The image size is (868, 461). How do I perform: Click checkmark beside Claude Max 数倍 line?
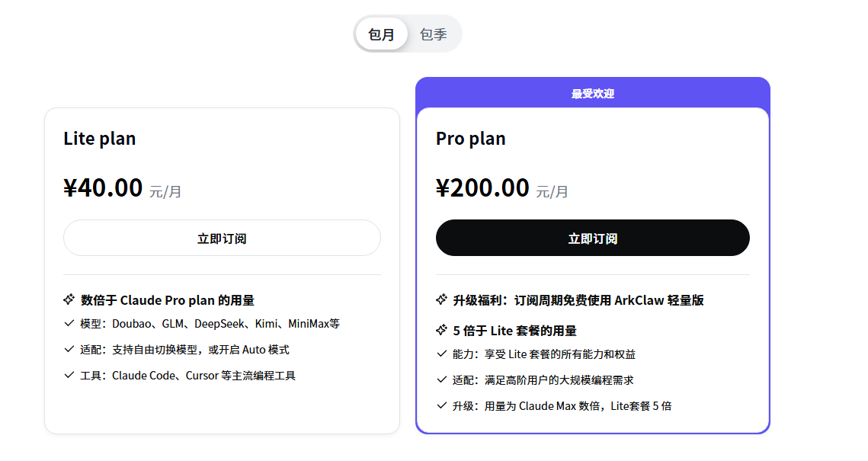[x=442, y=405]
